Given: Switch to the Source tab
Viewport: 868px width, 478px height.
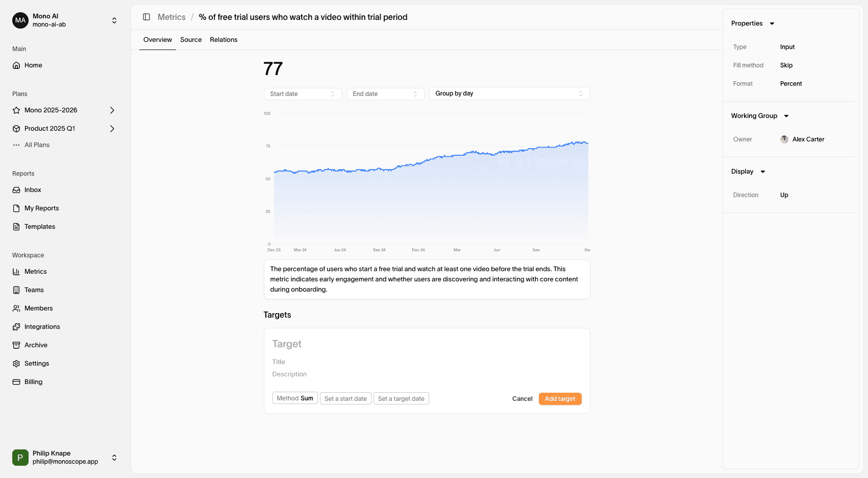Looking at the screenshot, I should [x=191, y=40].
